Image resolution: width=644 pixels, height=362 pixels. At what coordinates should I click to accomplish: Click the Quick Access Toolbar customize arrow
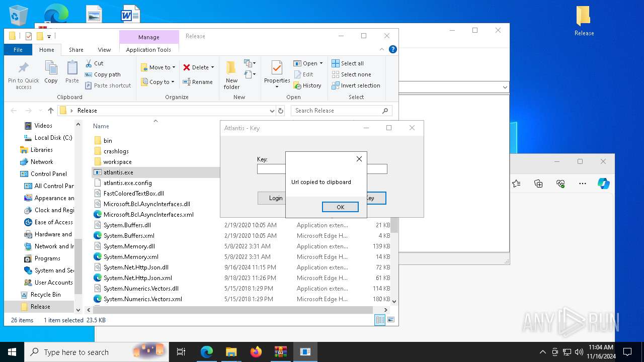click(x=49, y=36)
